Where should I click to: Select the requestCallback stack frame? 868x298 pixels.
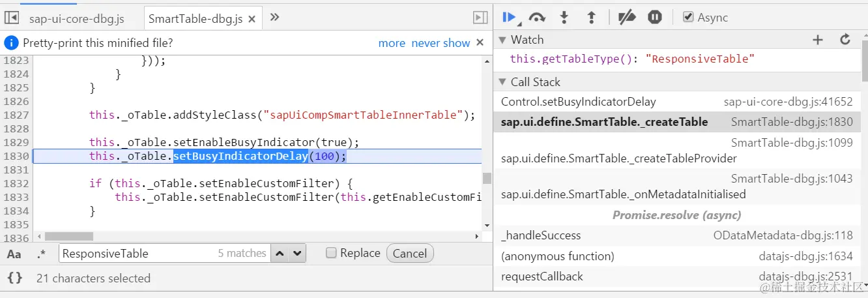(676, 276)
